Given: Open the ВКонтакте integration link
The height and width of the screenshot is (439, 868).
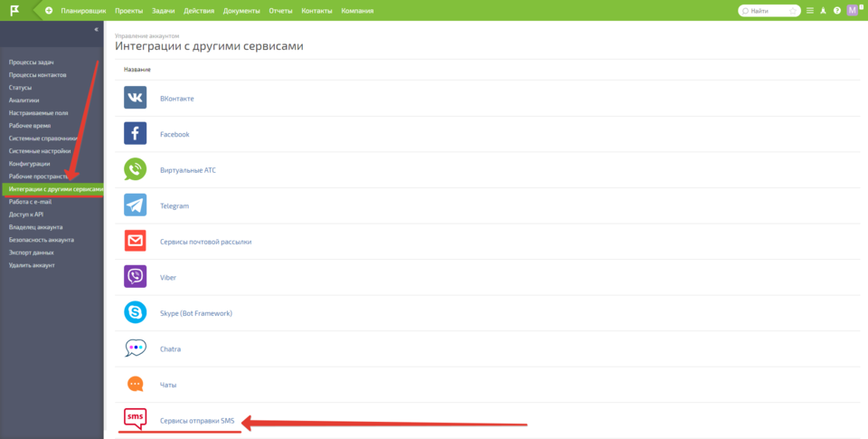Looking at the screenshot, I should (177, 99).
